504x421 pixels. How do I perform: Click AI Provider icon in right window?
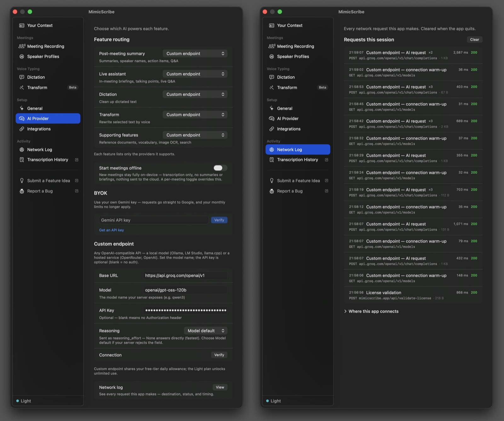point(272,119)
